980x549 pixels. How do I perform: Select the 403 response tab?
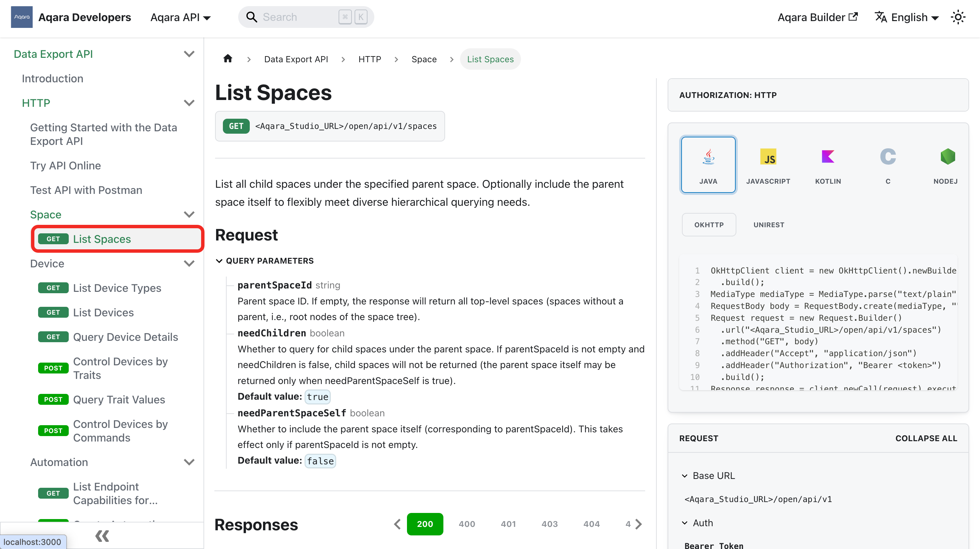pyautogui.click(x=549, y=524)
